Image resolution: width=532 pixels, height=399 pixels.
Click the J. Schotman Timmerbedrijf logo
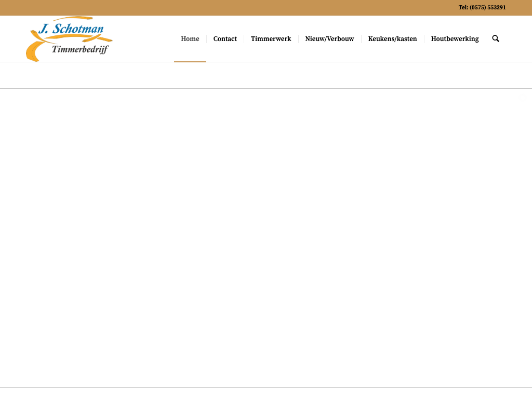tap(69, 39)
